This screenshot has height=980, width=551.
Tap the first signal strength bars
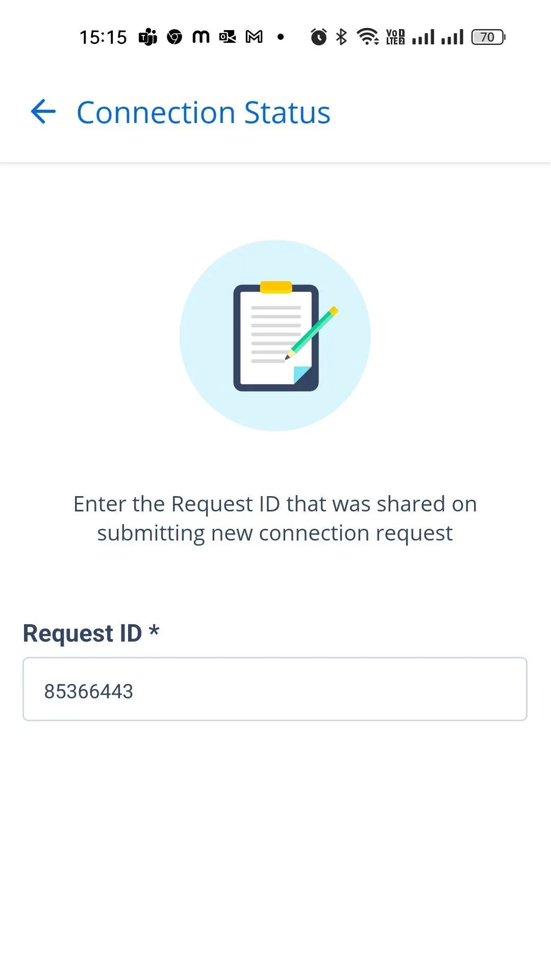[x=423, y=37]
